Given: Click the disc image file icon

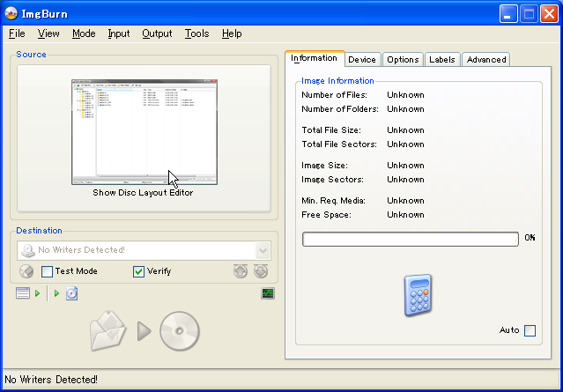Looking at the screenshot, I should [72, 293].
